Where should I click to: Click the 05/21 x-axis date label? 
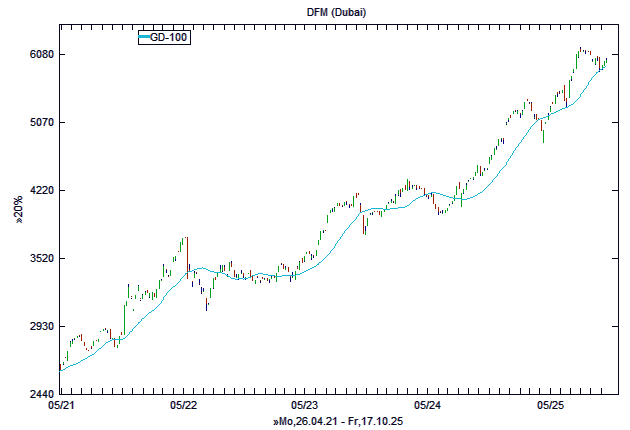point(61,406)
